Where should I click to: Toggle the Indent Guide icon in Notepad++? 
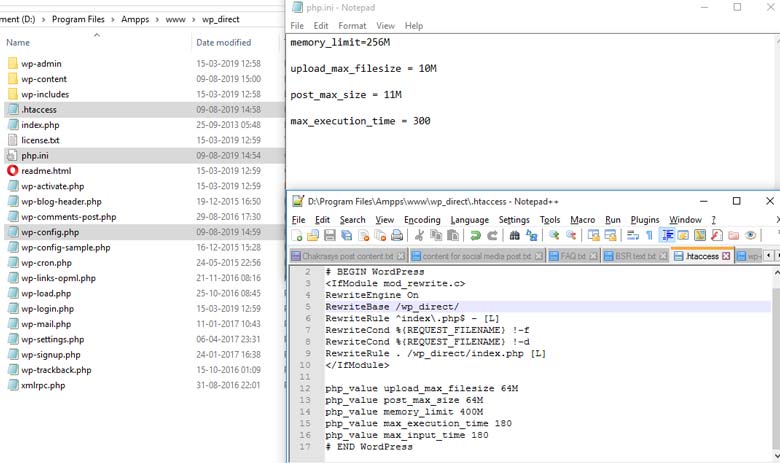[667, 235]
